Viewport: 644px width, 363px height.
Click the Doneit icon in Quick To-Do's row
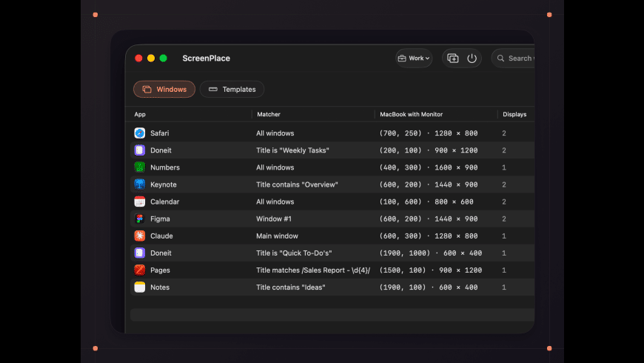pyautogui.click(x=140, y=253)
